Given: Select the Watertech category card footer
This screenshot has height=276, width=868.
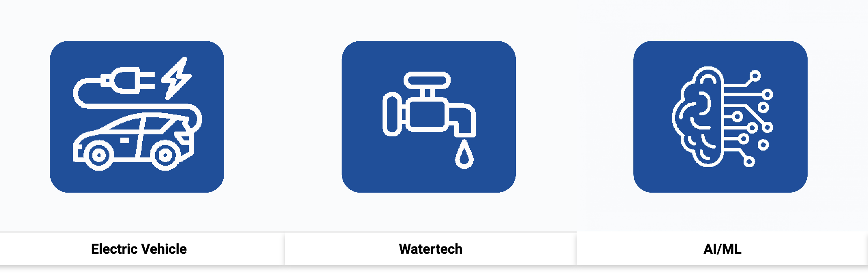Looking at the screenshot, I should (430, 249).
